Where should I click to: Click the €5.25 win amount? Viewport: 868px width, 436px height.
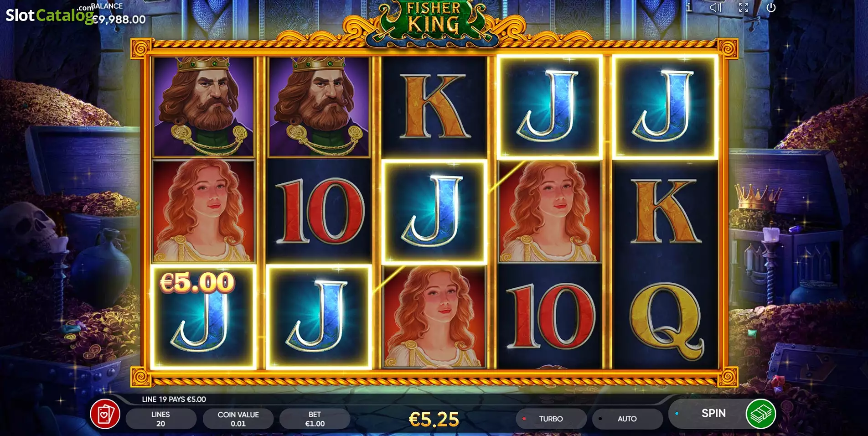pyautogui.click(x=434, y=420)
